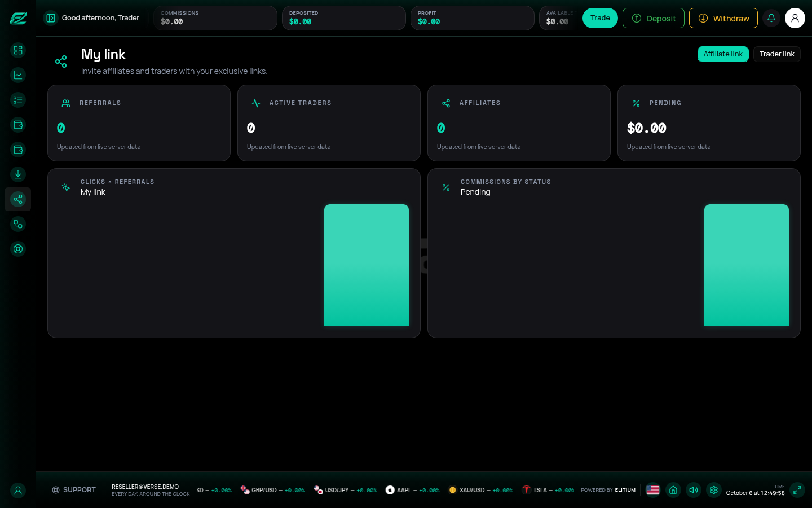
Task: Toggle the sound speaker icon
Action: click(694, 490)
